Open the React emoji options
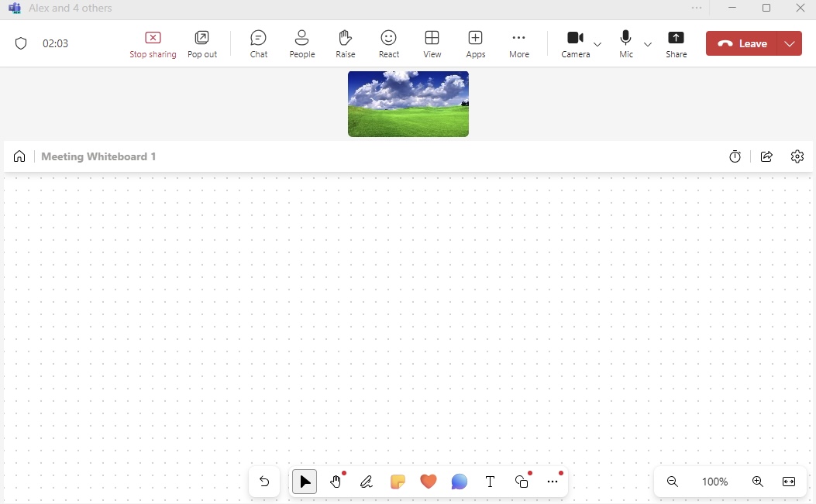The width and height of the screenshot is (816, 504). click(389, 44)
